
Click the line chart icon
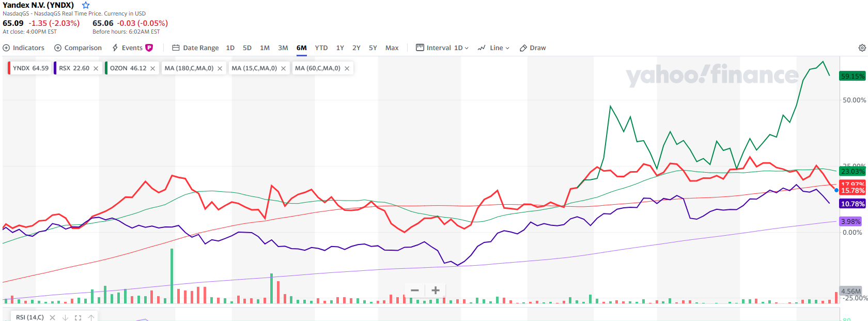pyautogui.click(x=482, y=48)
